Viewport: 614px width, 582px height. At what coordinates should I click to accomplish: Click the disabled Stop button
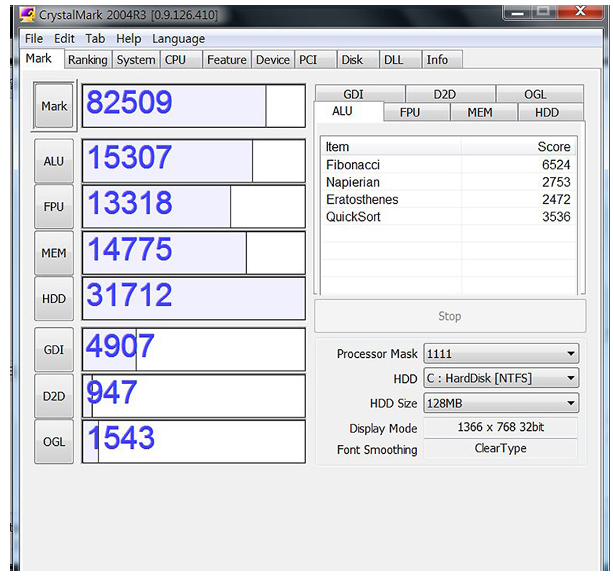coord(450,316)
